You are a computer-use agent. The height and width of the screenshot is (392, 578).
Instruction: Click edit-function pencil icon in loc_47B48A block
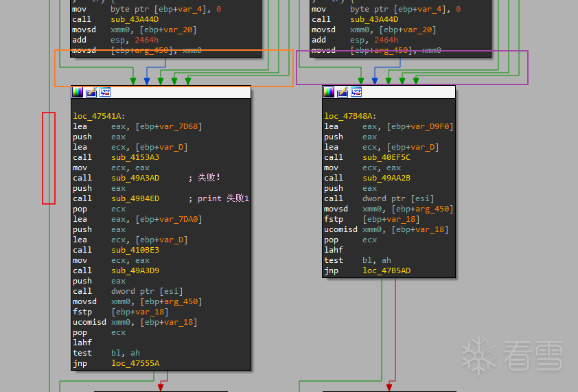click(343, 92)
